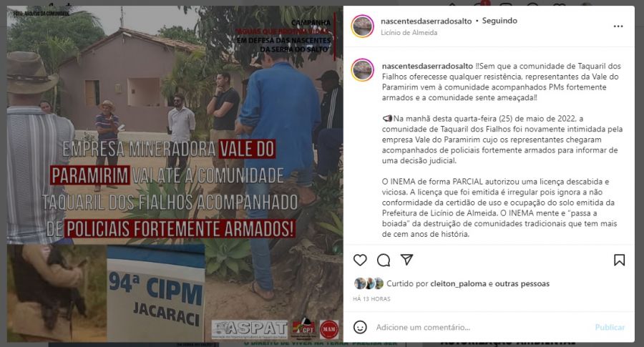
Task: Toggle the Seguindo follow status
Action: pyautogui.click(x=499, y=21)
